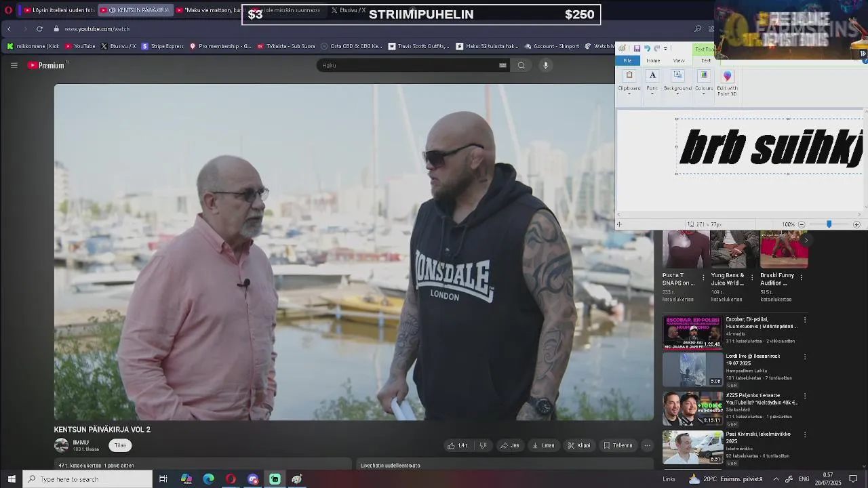Open Microsoft Edge from the taskbar

[208, 479]
